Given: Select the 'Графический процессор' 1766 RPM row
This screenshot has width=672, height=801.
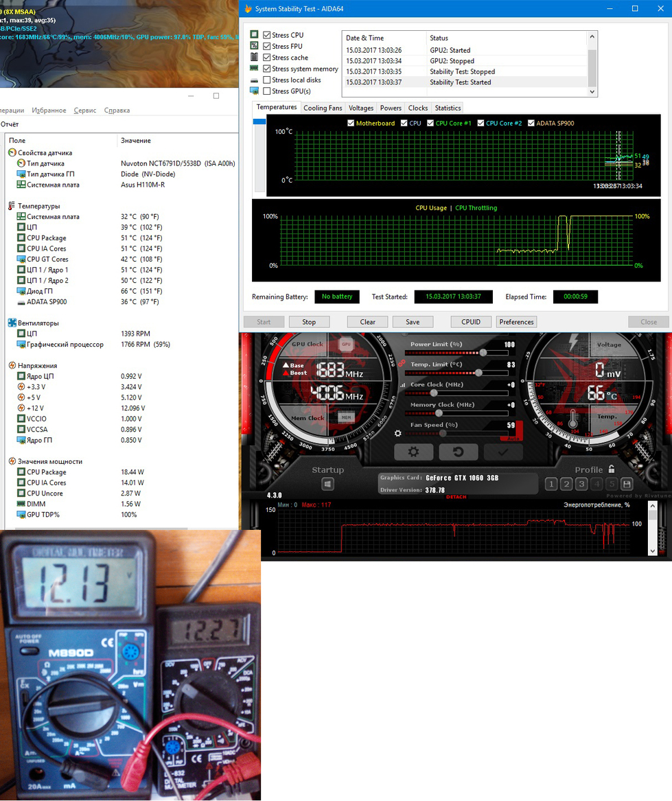Looking at the screenshot, I should (121, 345).
